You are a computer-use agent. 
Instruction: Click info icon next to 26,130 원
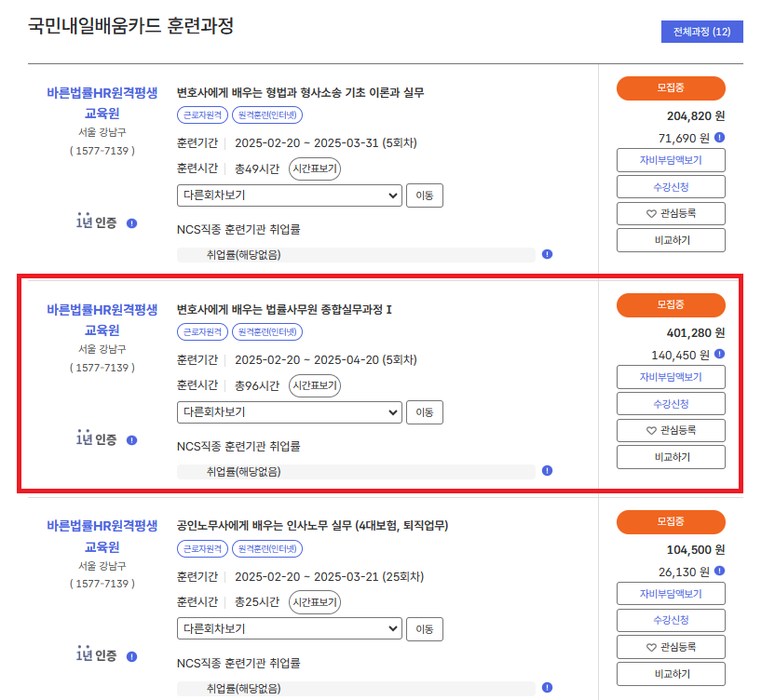pyautogui.click(x=719, y=571)
